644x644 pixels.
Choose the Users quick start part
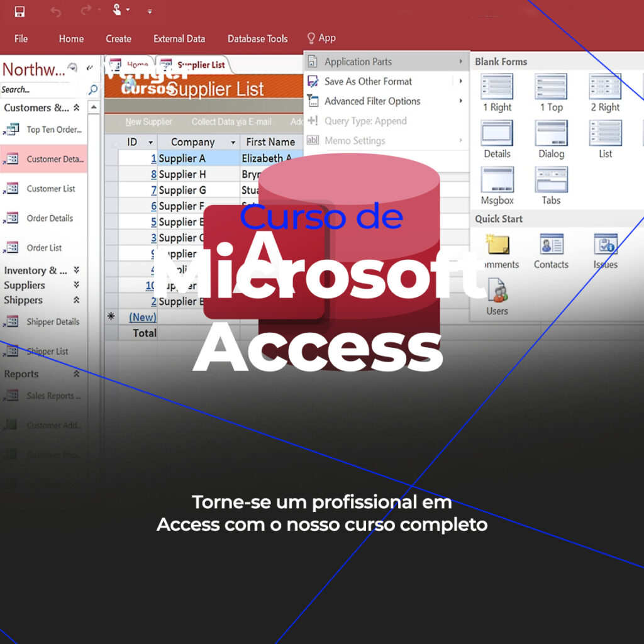[x=497, y=297]
